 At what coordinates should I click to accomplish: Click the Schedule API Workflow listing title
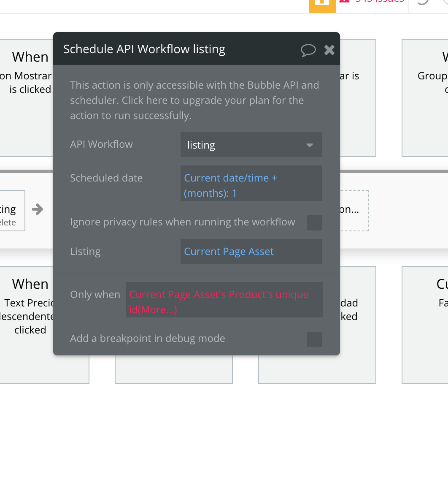click(144, 49)
